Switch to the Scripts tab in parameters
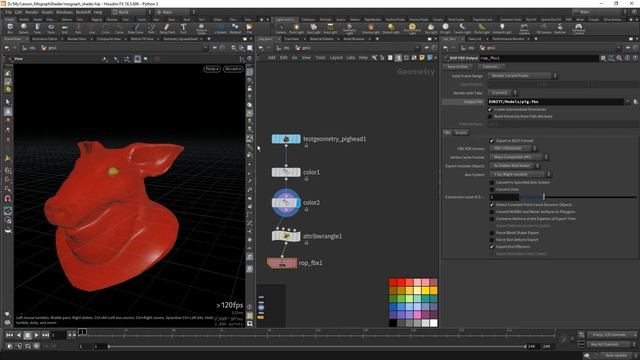 pyautogui.click(x=461, y=133)
